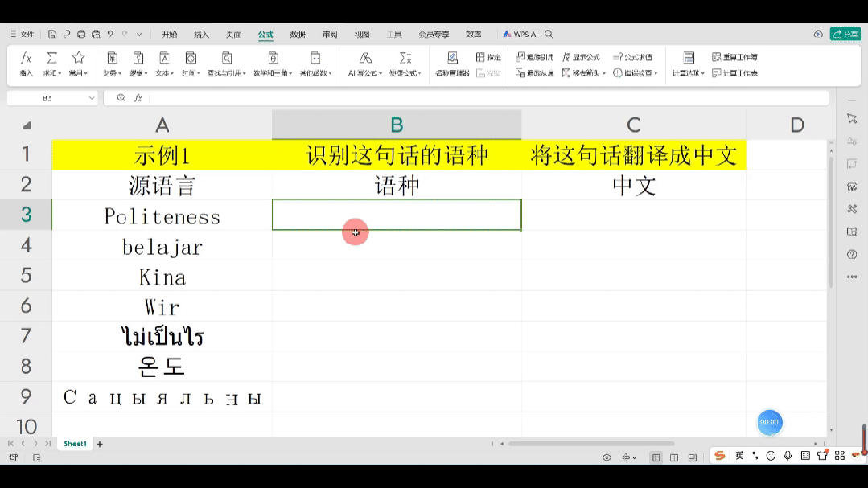The height and width of the screenshot is (488, 868).
Task: Open the File menu
Action: pos(23,35)
